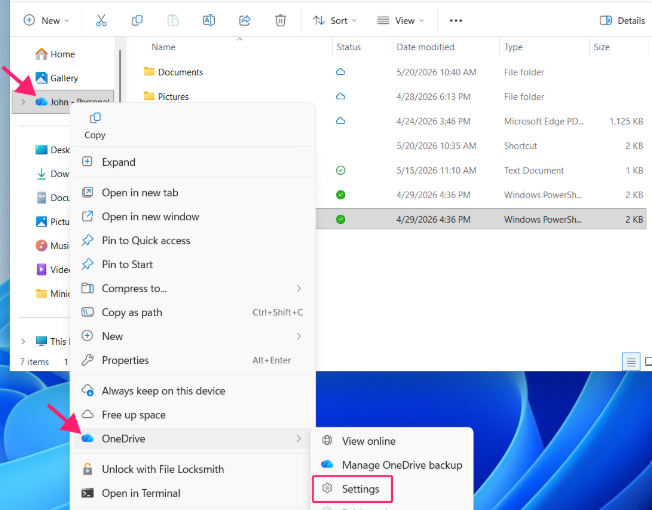Click the Downloads quick access icon
This screenshot has width=652, height=510.
point(42,174)
